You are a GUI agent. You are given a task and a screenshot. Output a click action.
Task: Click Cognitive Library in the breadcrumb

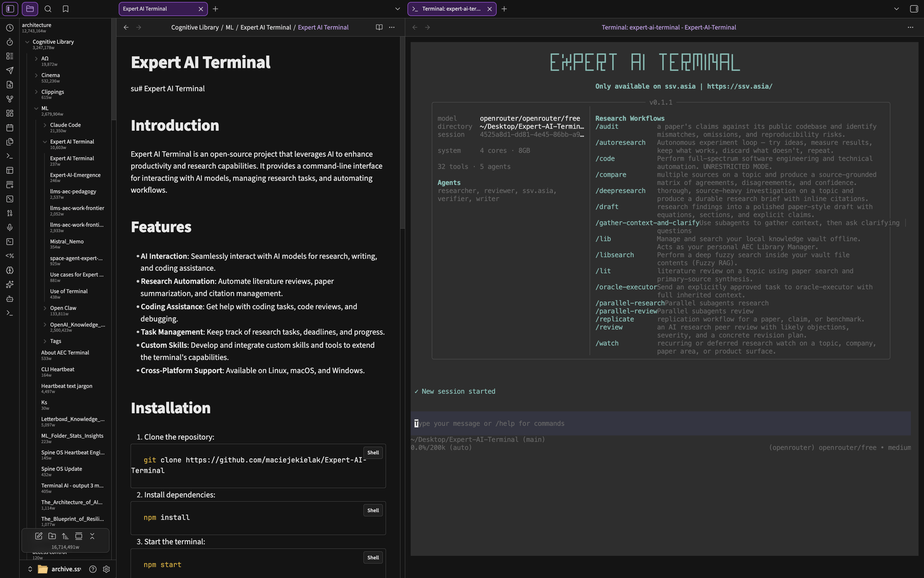point(195,27)
